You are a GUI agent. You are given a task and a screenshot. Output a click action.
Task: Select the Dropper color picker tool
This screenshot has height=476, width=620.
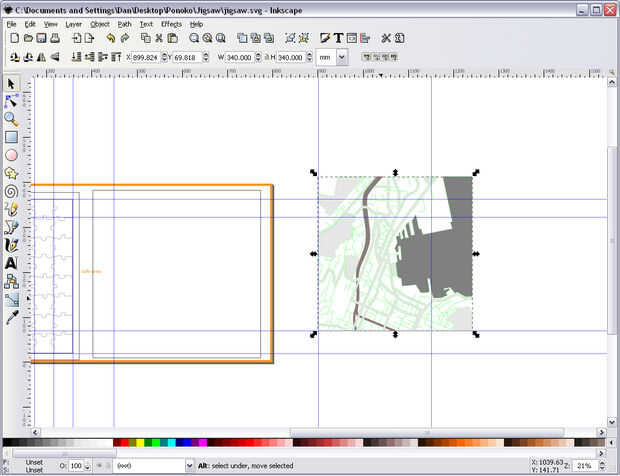coord(11,317)
